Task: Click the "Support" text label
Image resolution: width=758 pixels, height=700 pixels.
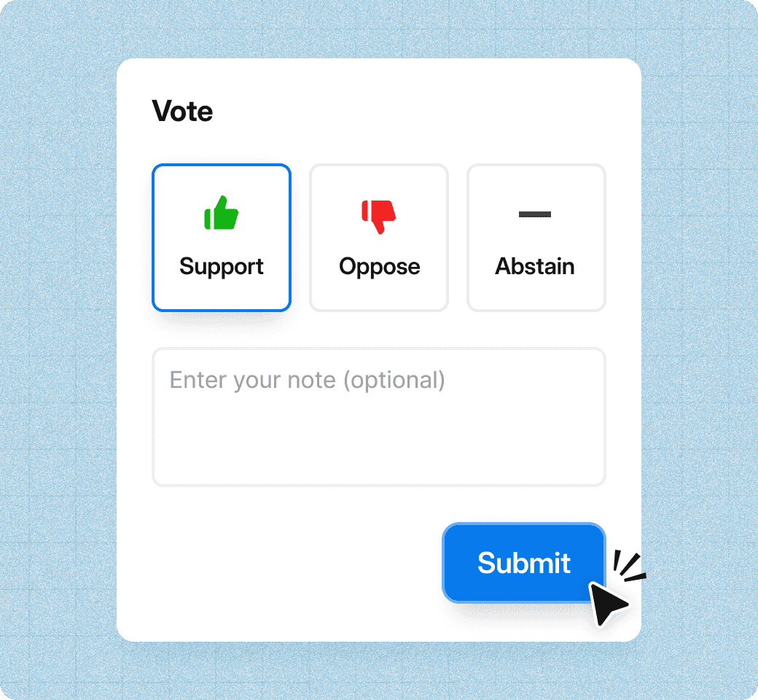Action: point(222,266)
